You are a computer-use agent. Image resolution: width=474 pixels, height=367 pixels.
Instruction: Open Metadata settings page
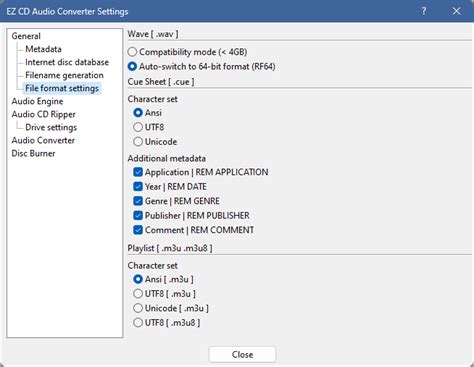point(43,49)
